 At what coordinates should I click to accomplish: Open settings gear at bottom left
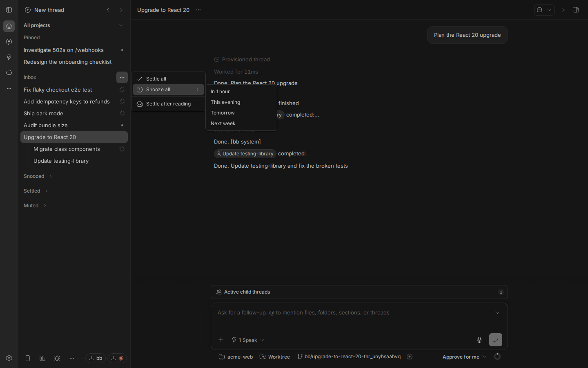tap(9, 358)
